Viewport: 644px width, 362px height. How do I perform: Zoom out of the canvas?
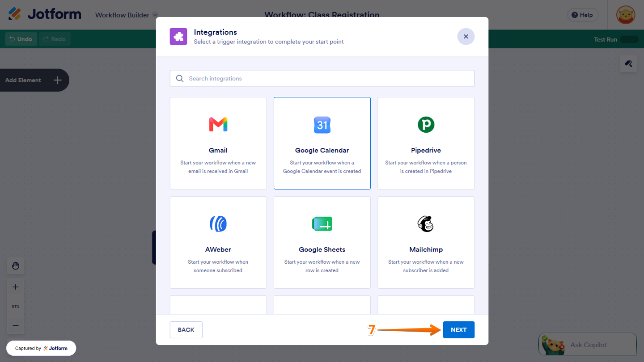[x=16, y=325]
